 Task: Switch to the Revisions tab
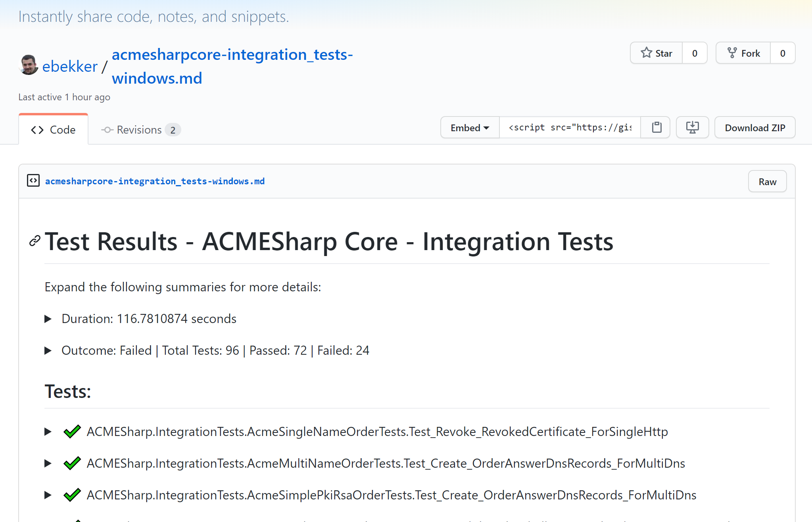[x=140, y=130]
